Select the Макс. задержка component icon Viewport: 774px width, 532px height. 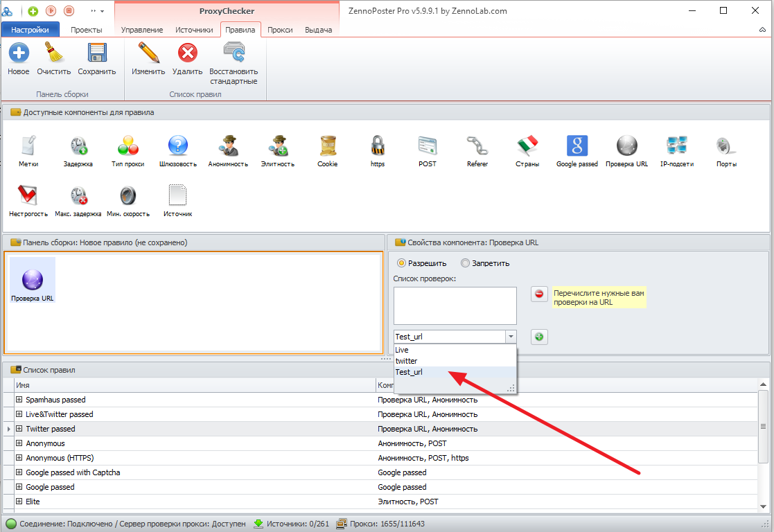pyautogui.click(x=78, y=196)
